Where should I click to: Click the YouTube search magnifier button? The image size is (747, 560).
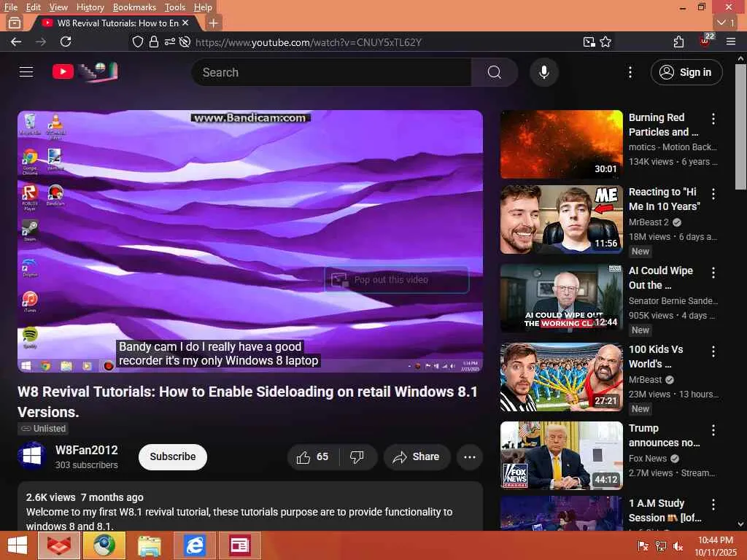point(495,72)
